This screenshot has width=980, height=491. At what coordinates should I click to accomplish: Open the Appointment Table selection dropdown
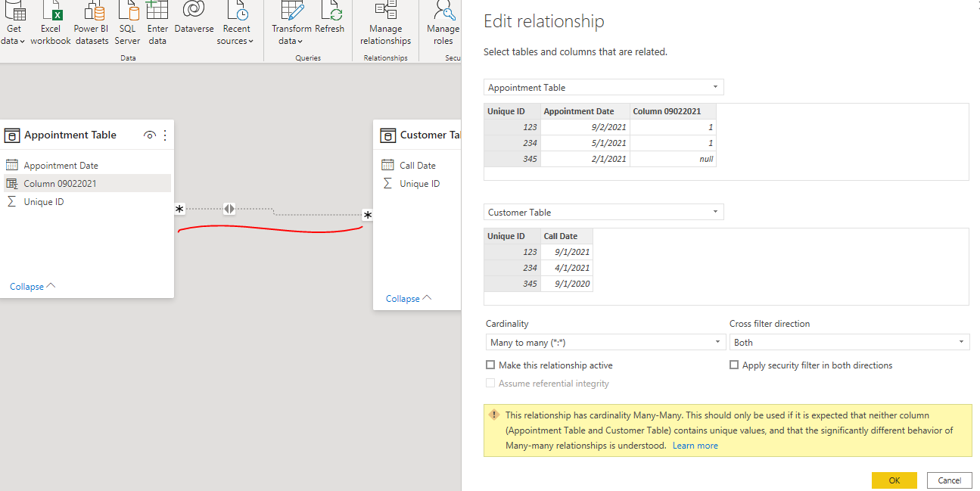(604, 87)
